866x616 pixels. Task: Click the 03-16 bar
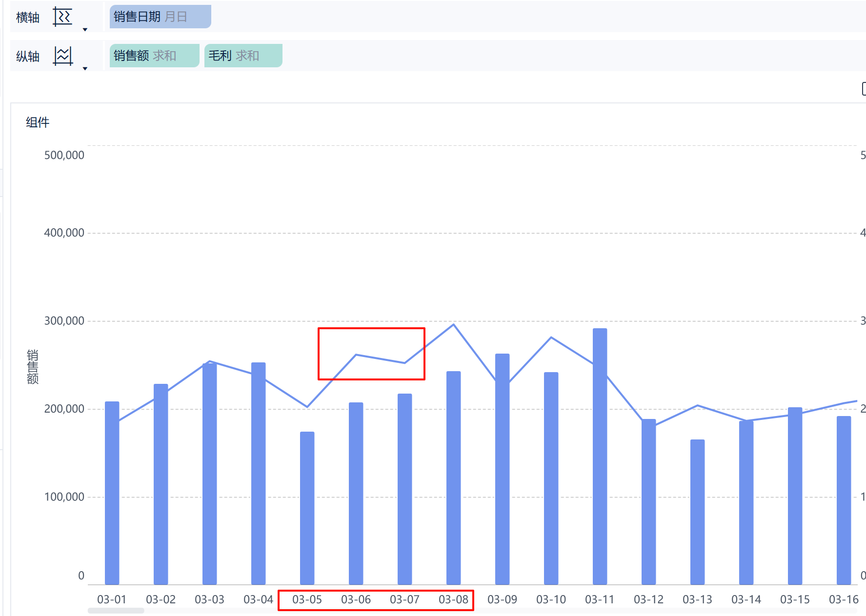844,500
